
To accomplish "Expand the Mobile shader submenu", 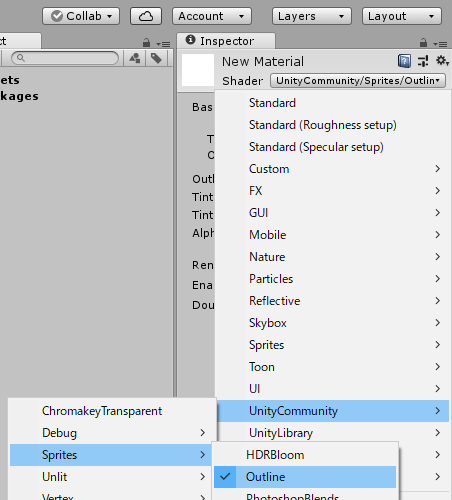I will click(x=332, y=235).
